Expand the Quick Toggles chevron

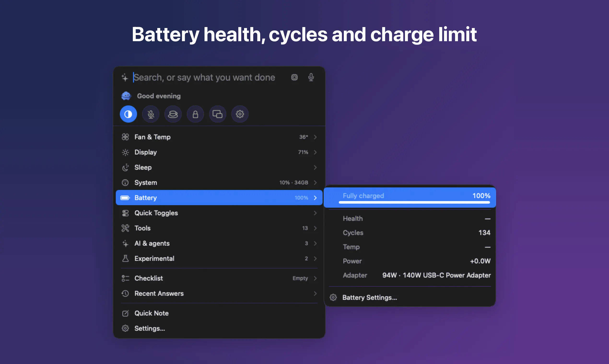(x=315, y=213)
